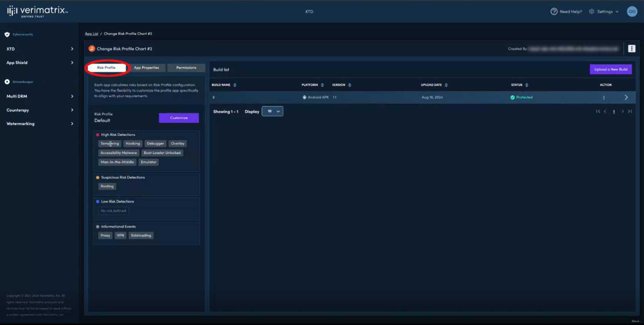Click the Showing 1 - 1 text
Screen dimensions: 644x325
(x=226, y=112)
